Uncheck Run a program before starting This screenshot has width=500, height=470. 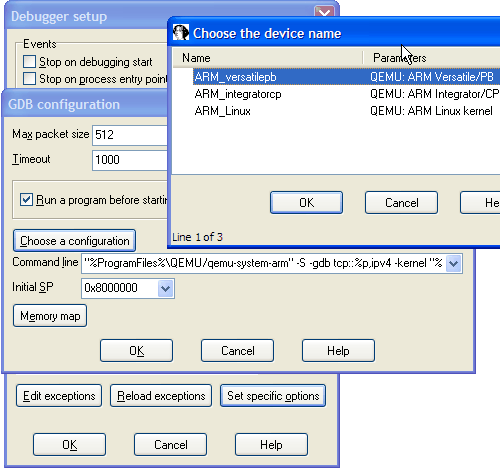click(26, 200)
